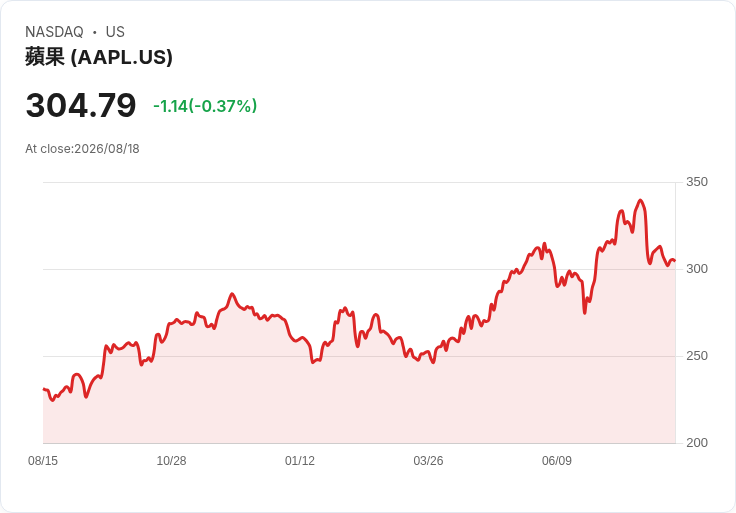
Task: Click the 01/12 date axis label
Action: click(x=299, y=461)
